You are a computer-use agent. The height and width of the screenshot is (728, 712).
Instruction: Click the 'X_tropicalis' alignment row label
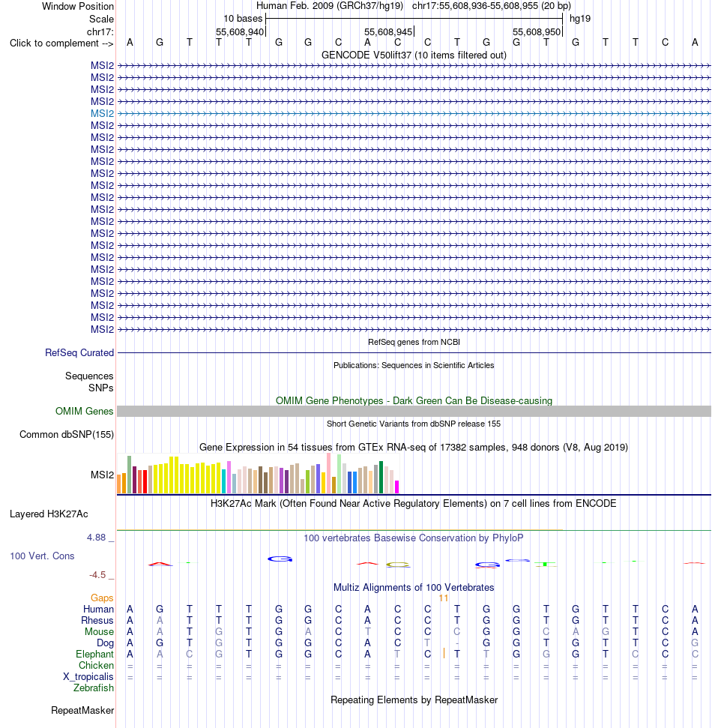tap(88, 677)
